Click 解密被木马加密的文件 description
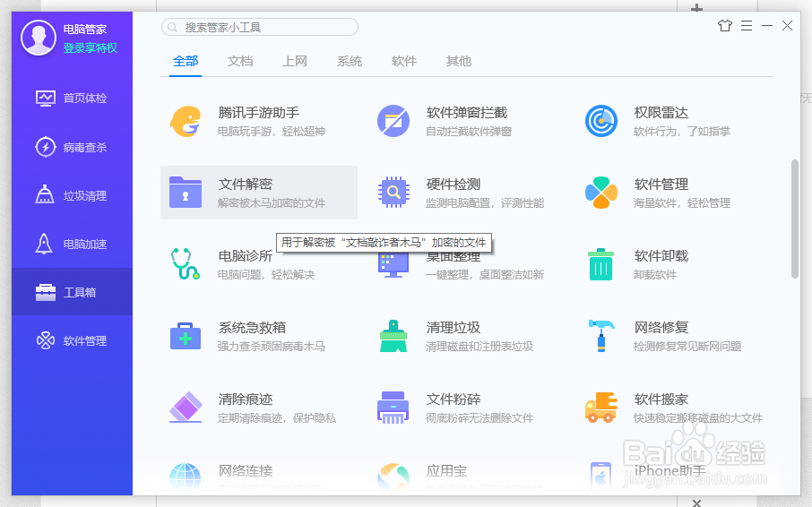Screen dimensions: 812x507 (272, 202)
